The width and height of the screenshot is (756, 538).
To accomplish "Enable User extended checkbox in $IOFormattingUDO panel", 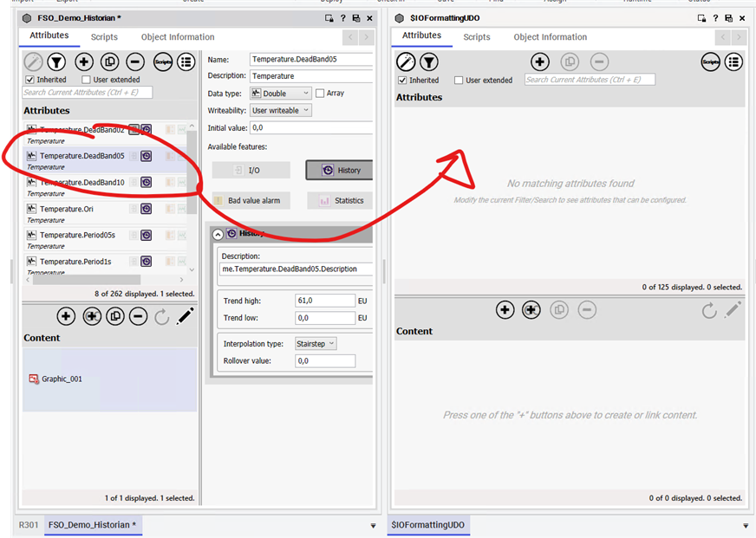I will [459, 81].
